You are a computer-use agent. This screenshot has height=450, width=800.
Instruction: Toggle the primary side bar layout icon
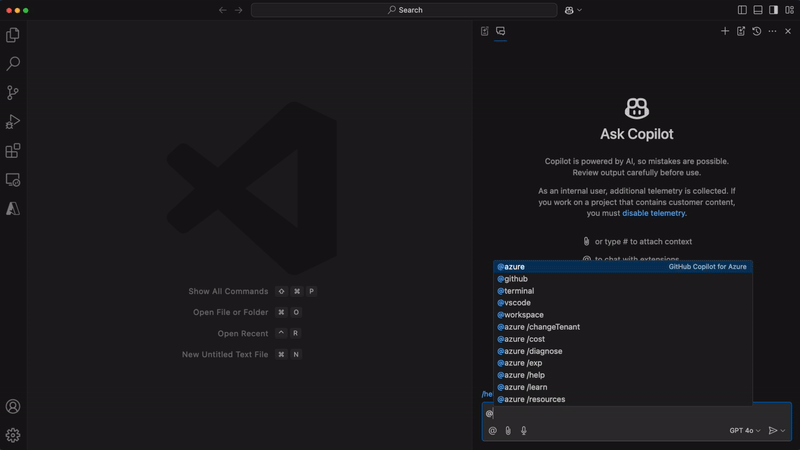742,10
